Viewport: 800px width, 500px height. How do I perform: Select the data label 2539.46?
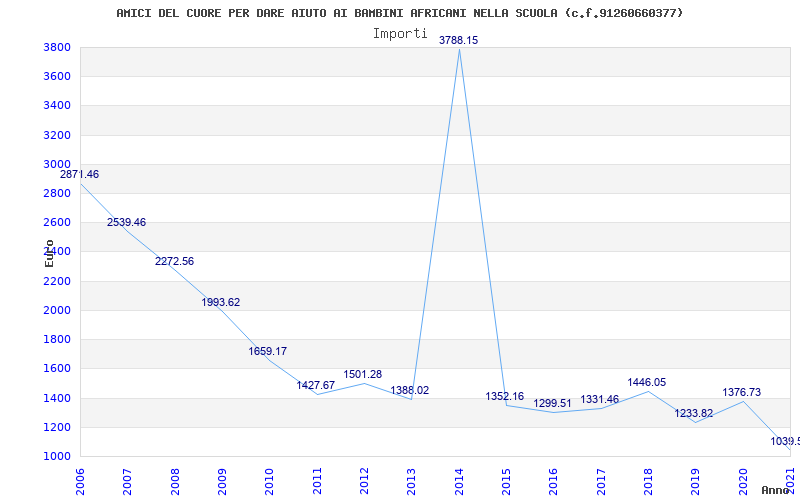pyautogui.click(x=127, y=222)
